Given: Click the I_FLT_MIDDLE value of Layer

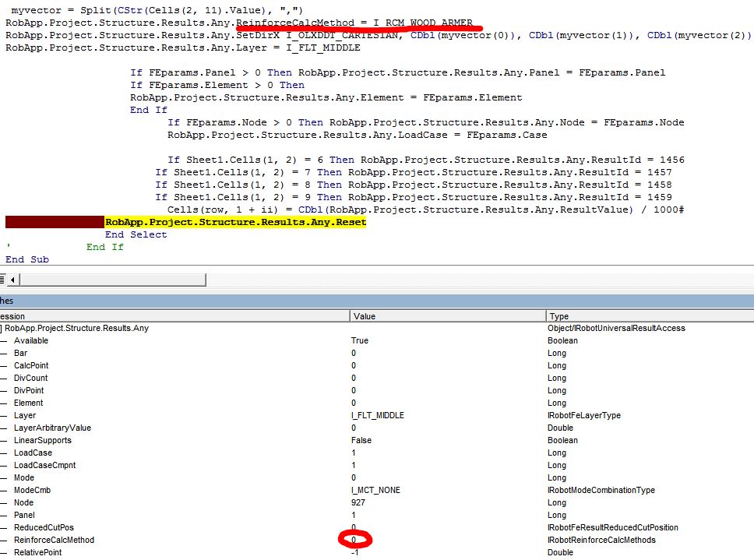Looking at the screenshot, I should [x=378, y=415].
